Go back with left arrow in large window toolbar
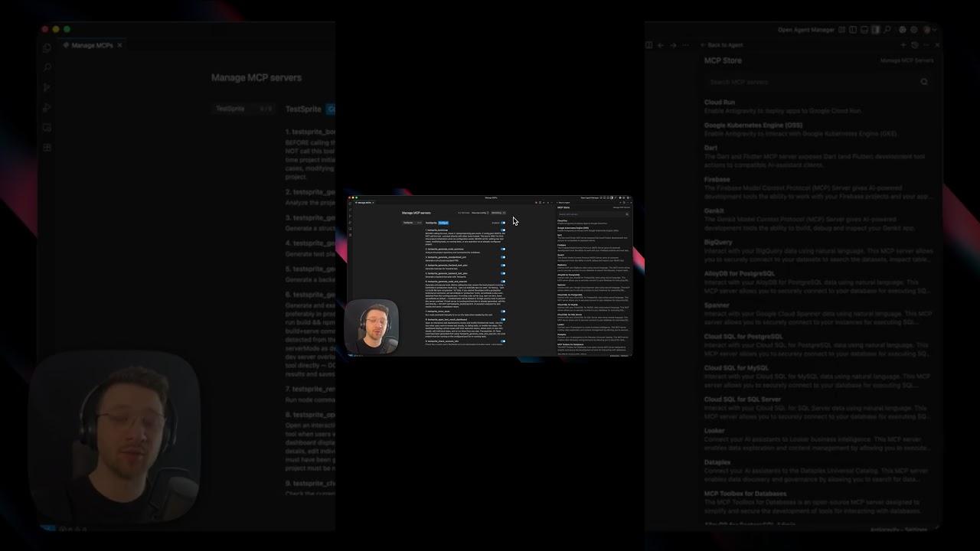 tap(661, 45)
